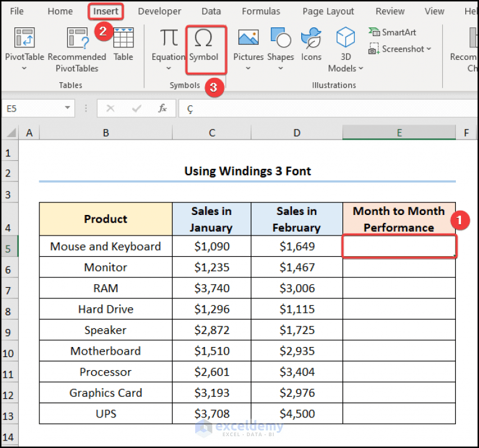
Task: Switch to the Review tab
Action: tap(390, 11)
